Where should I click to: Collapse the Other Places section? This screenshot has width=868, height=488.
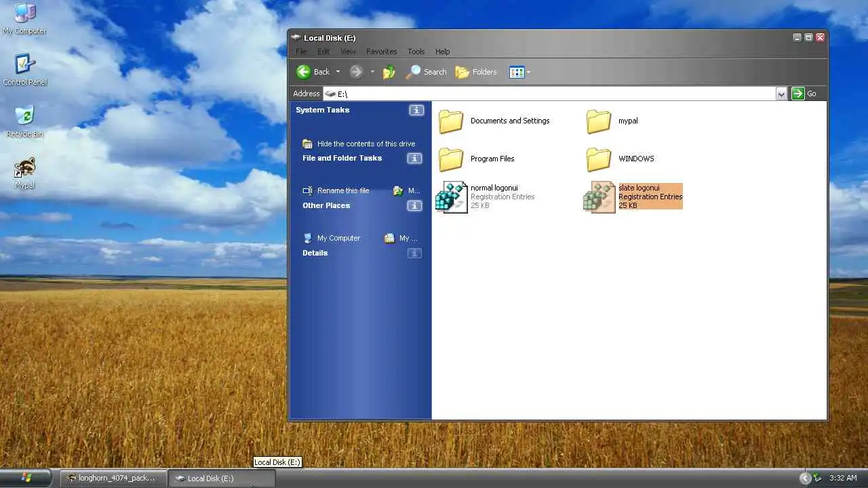[x=414, y=206]
